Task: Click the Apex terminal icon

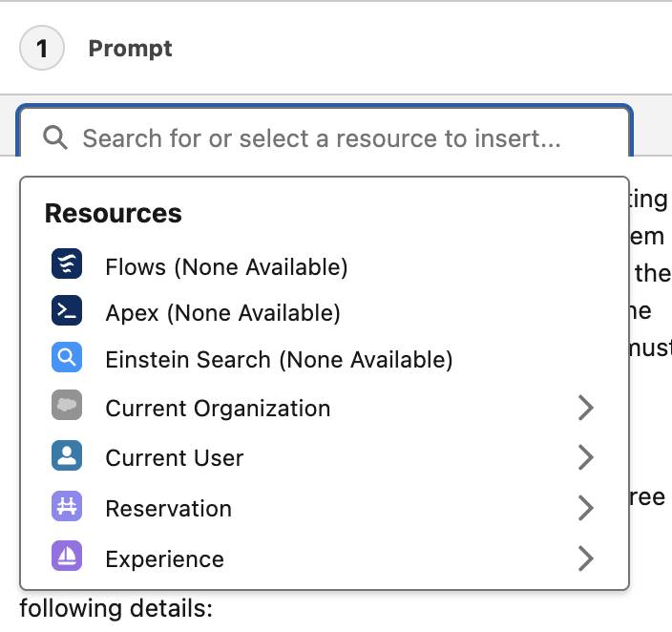Action: pyautogui.click(x=67, y=310)
